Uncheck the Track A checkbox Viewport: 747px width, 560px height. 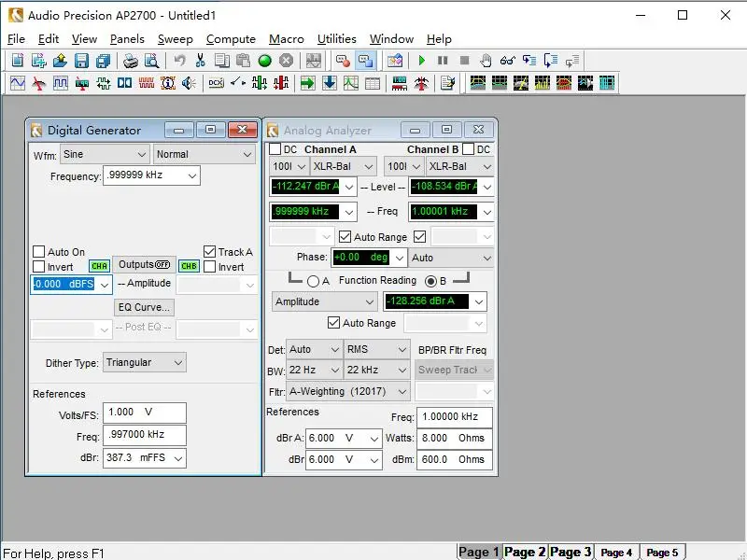(x=209, y=251)
